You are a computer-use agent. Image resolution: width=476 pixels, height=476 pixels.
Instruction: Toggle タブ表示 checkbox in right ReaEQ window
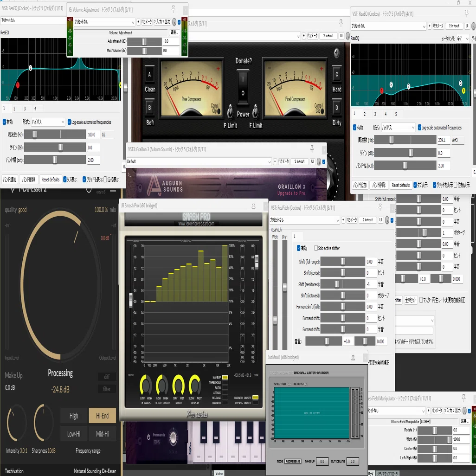point(415,185)
